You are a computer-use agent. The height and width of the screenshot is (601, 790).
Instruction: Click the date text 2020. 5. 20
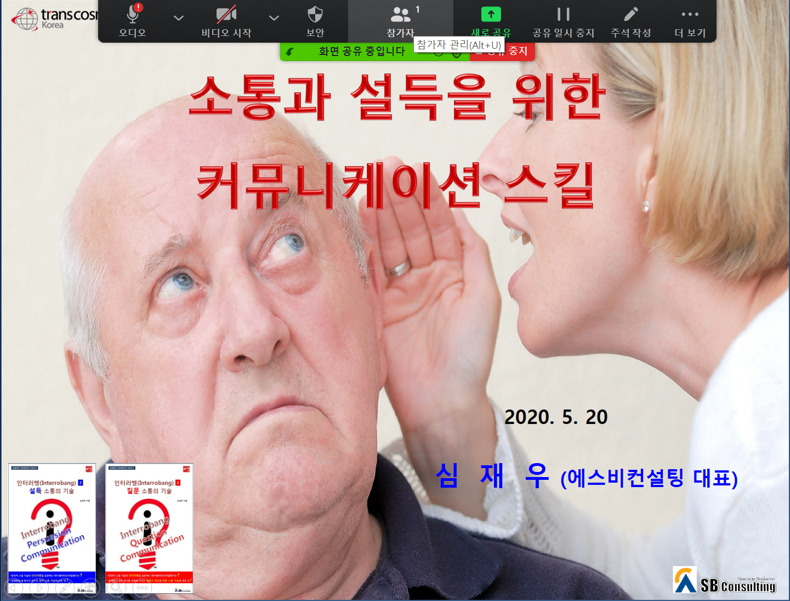pyautogui.click(x=556, y=417)
